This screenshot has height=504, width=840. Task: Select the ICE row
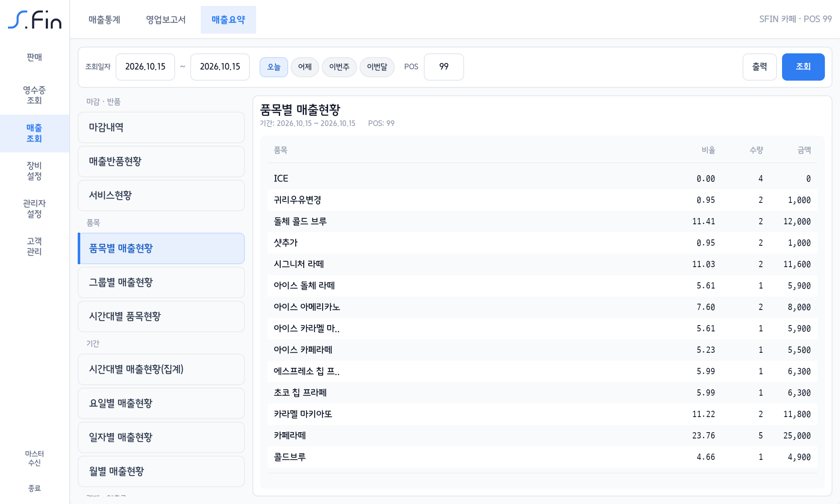[x=542, y=178]
